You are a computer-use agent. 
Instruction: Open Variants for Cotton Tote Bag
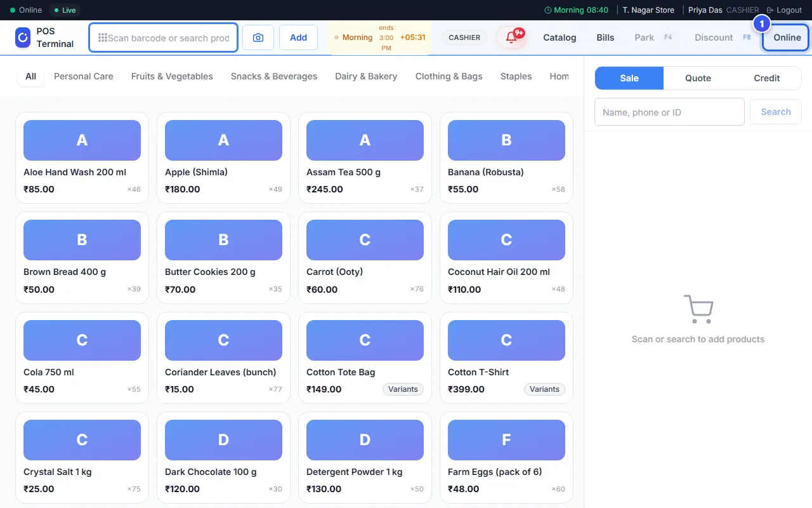click(403, 389)
